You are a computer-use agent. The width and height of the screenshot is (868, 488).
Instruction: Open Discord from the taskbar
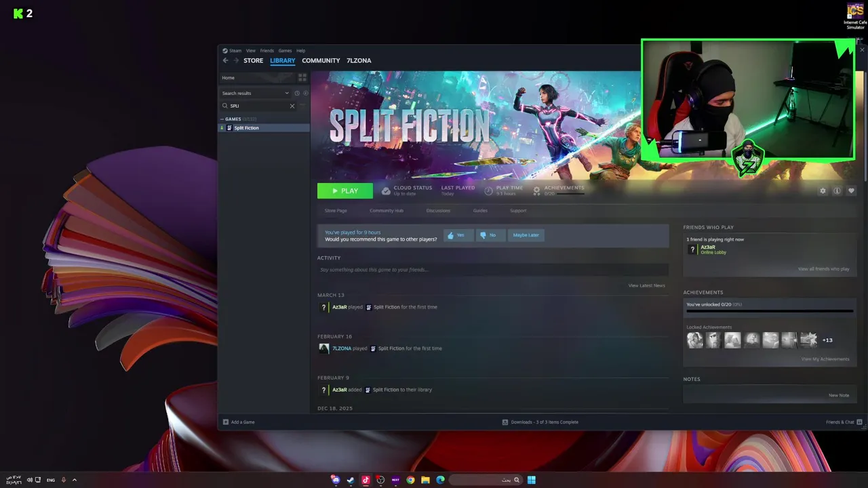[x=336, y=480]
